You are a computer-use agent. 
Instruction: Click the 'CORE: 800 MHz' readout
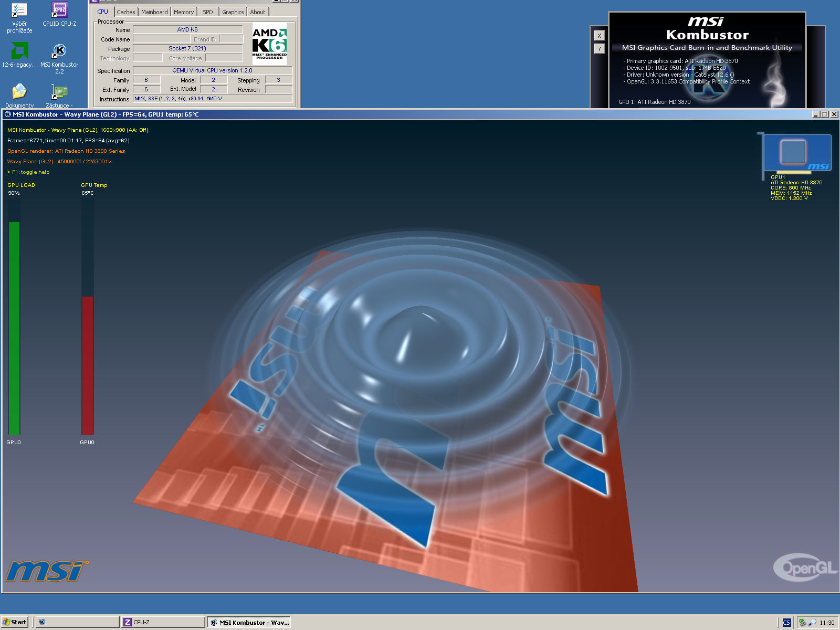pos(791,188)
